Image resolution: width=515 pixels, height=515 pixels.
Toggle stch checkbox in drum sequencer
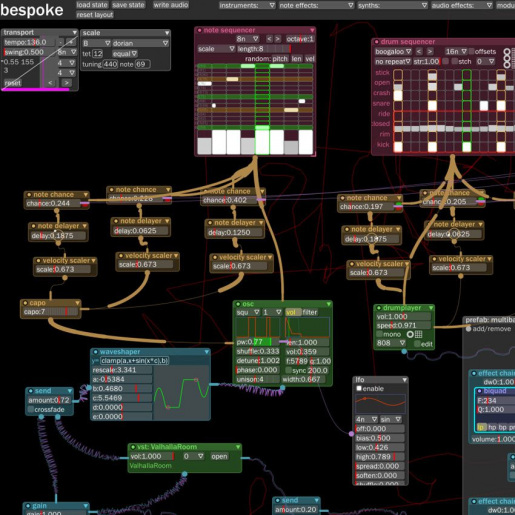click(x=455, y=61)
